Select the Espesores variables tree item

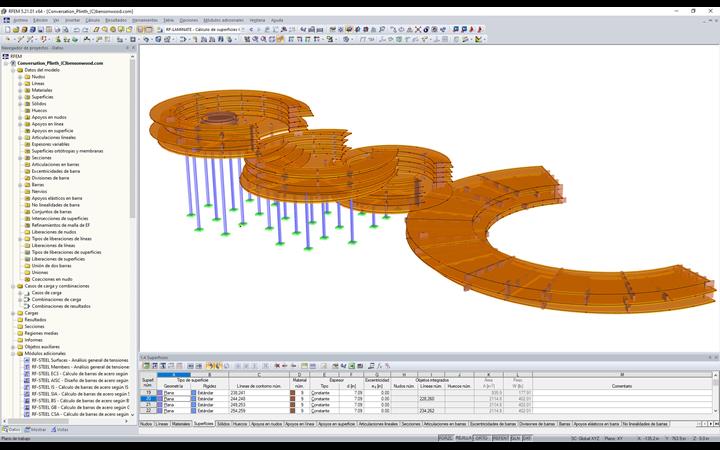click(x=51, y=144)
